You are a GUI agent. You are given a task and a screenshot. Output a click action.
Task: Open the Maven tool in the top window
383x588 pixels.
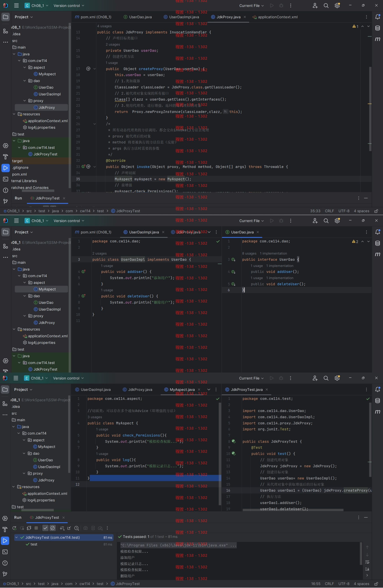[378, 39]
